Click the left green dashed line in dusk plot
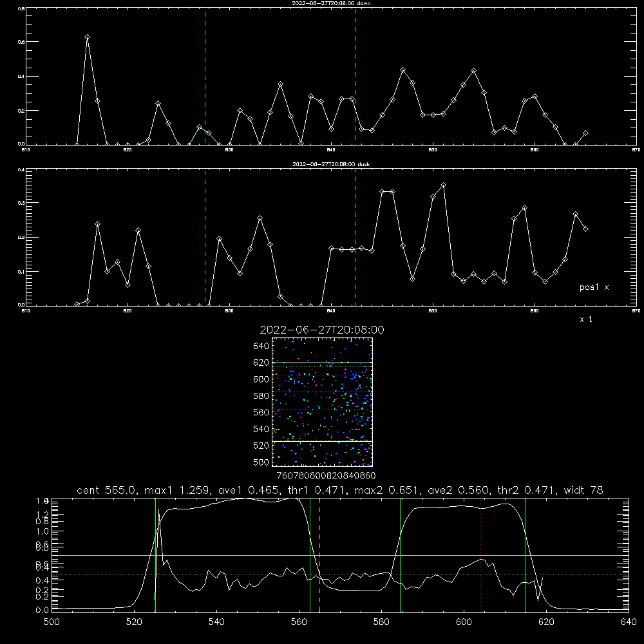Screen dimensions: 644x644 click(205, 238)
